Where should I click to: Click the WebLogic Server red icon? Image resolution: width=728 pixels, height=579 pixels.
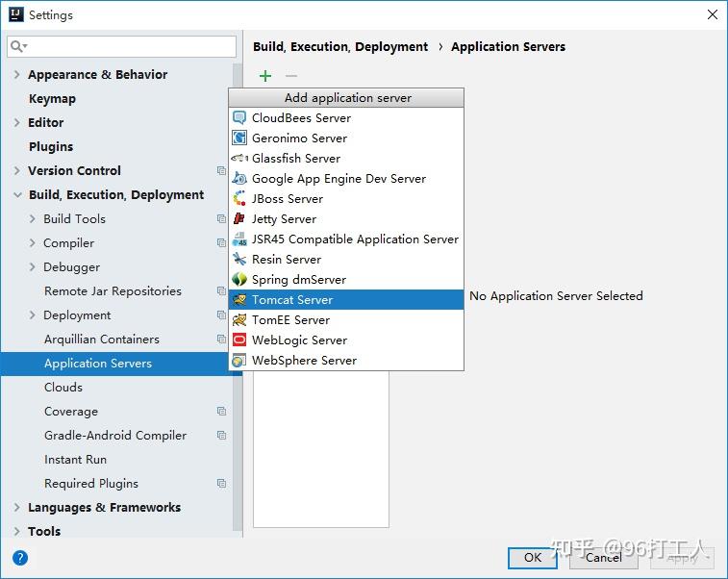(x=239, y=340)
